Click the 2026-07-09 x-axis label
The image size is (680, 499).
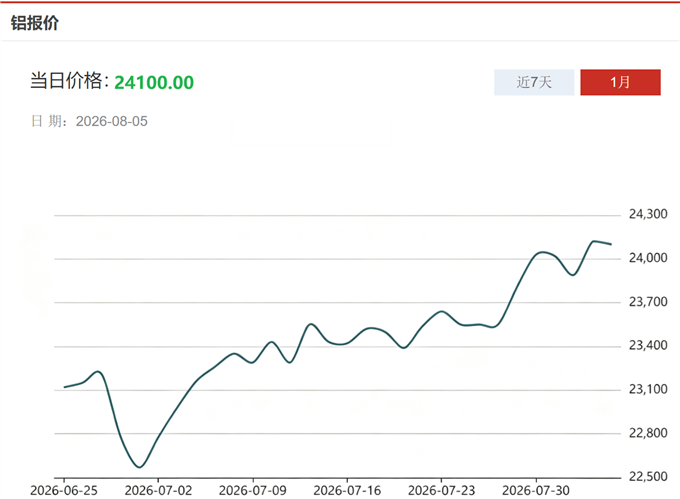point(252,490)
